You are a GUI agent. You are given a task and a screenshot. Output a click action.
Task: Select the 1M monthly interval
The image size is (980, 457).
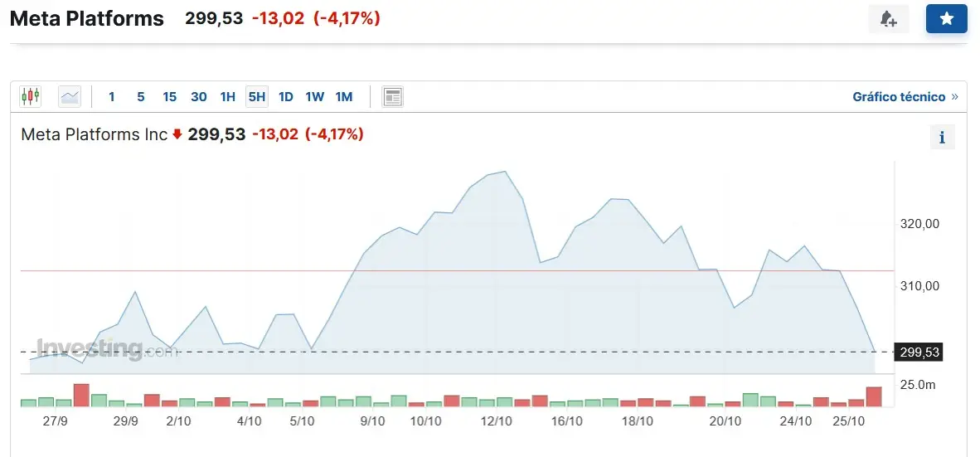click(344, 96)
